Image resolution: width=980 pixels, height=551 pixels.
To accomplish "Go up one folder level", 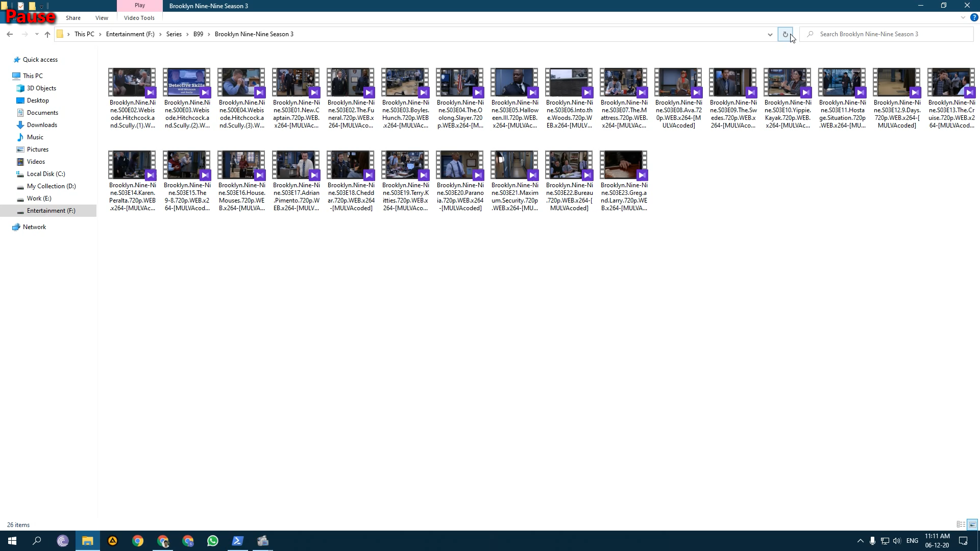I will click(47, 34).
